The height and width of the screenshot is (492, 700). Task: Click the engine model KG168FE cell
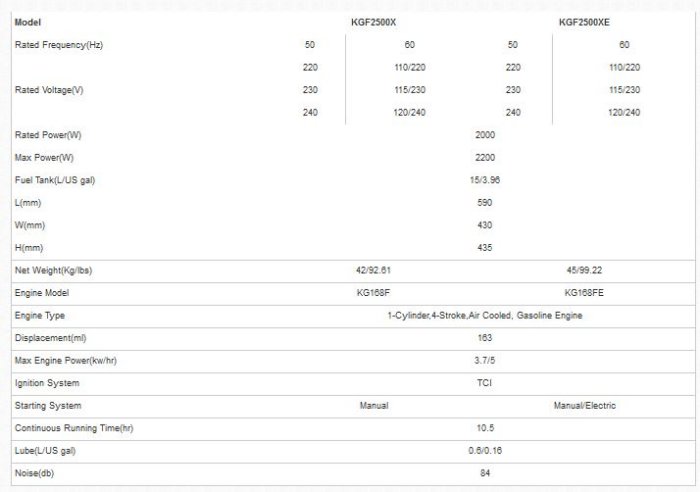click(x=585, y=293)
